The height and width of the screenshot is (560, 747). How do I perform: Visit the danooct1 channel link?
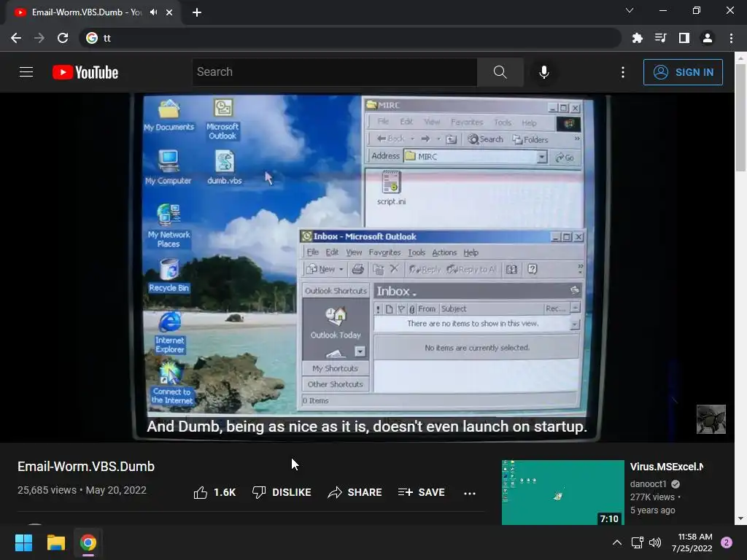pyautogui.click(x=648, y=484)
